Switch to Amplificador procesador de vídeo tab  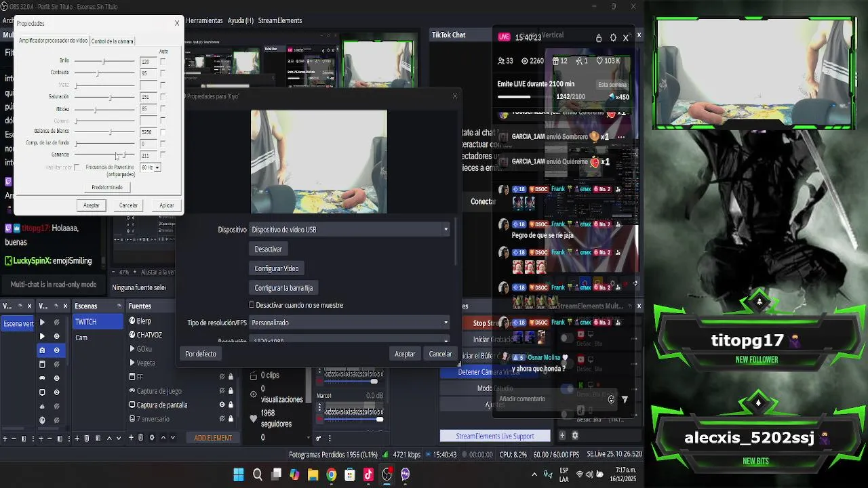click(x=53, y=41)
